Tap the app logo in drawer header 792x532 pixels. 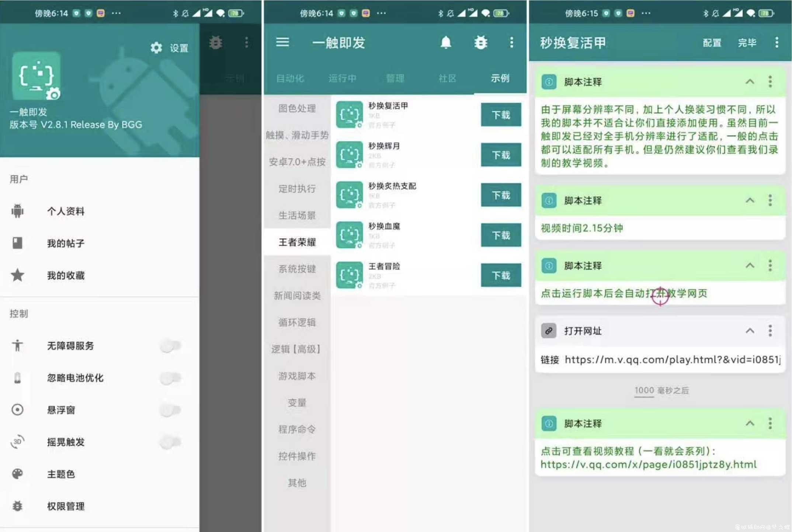[36, 76]
